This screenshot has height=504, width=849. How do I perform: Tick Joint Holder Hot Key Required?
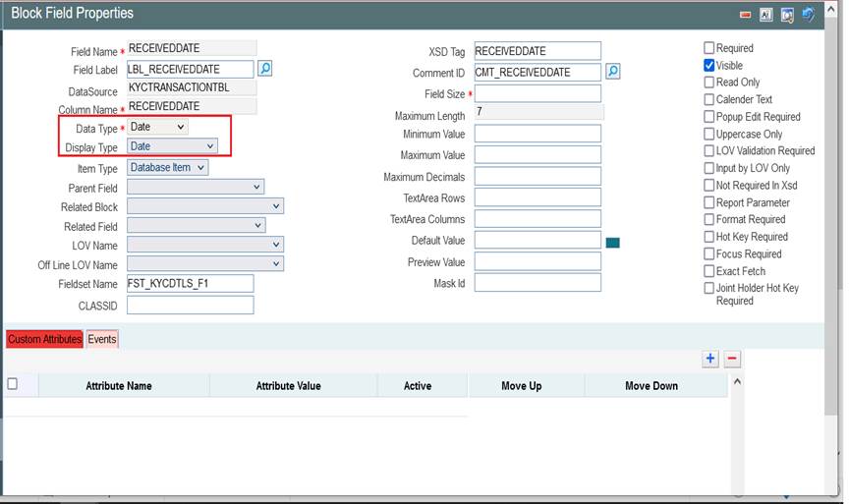point(708,288)
